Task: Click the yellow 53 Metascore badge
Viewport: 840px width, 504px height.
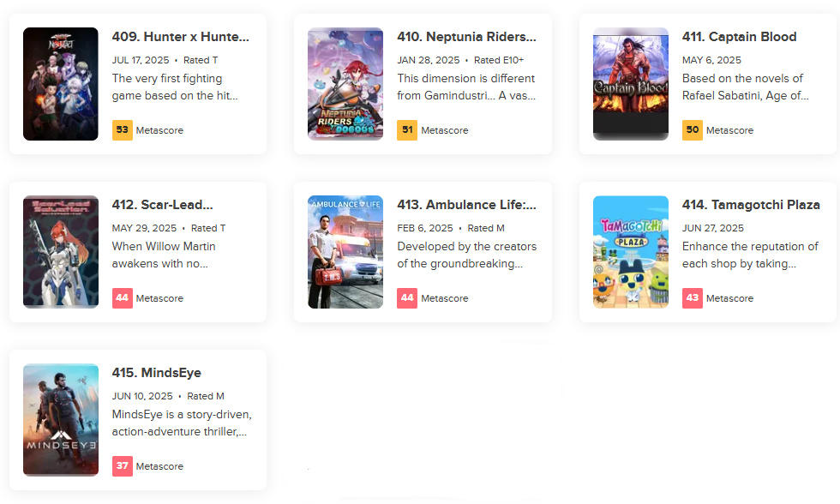Action: point(122,130)
